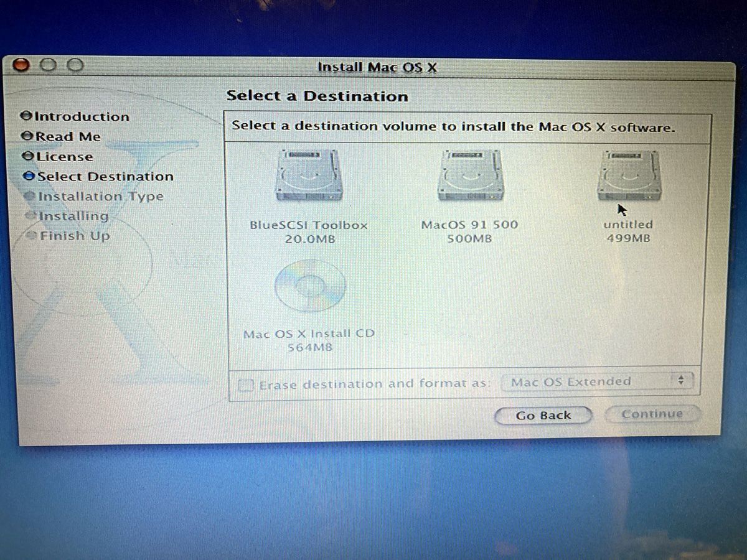This screenshot has width=747, height=560.
Task: Click the bullet next to Read Me
Action: pos(27,136)
